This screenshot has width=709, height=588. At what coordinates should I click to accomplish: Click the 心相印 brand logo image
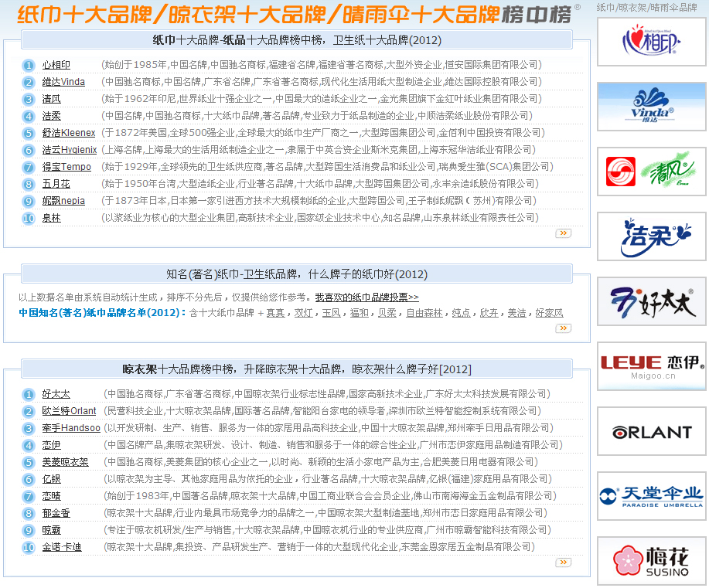(x=652, y=42)
